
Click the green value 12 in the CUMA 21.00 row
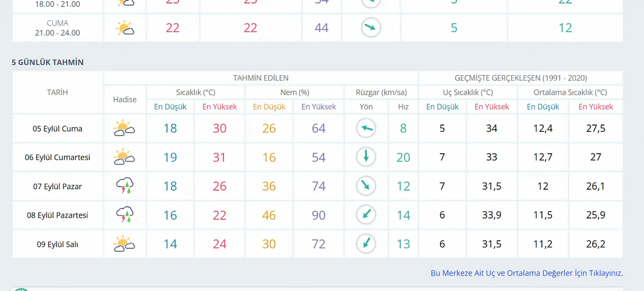click(x=565, y=28)
